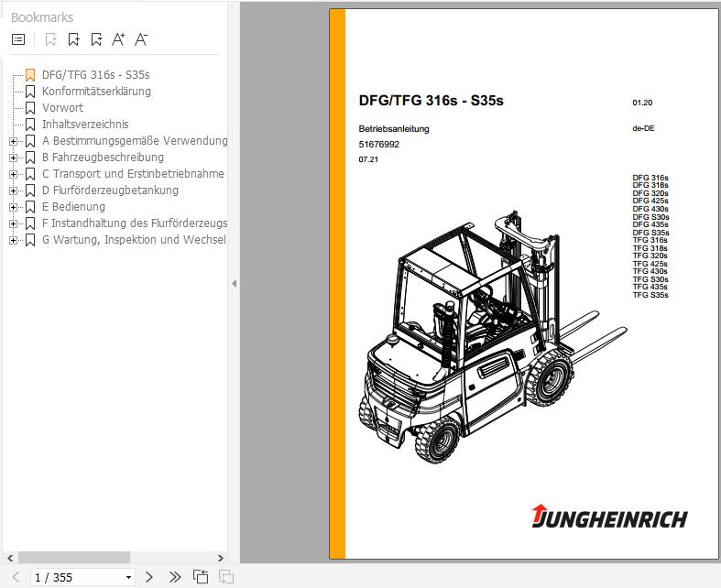
Task: Select the C Transport und Erstinbetriebnahme bookmark
Action: pos(134,174)
